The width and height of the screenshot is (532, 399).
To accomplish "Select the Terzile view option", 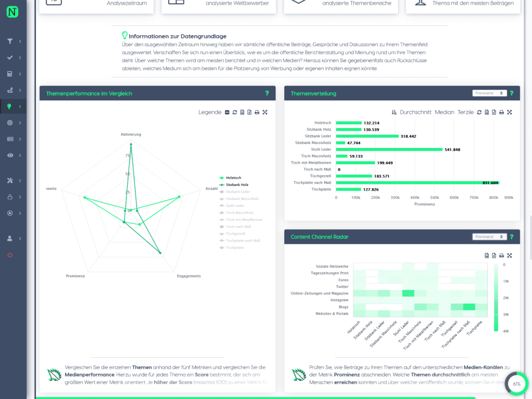I will 465,112.
